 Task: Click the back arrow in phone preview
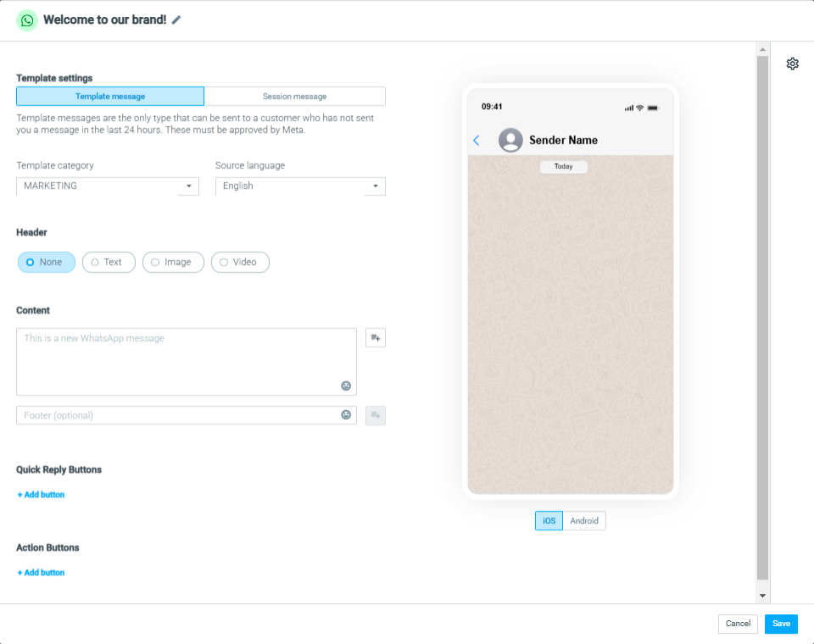pos(477,140)
